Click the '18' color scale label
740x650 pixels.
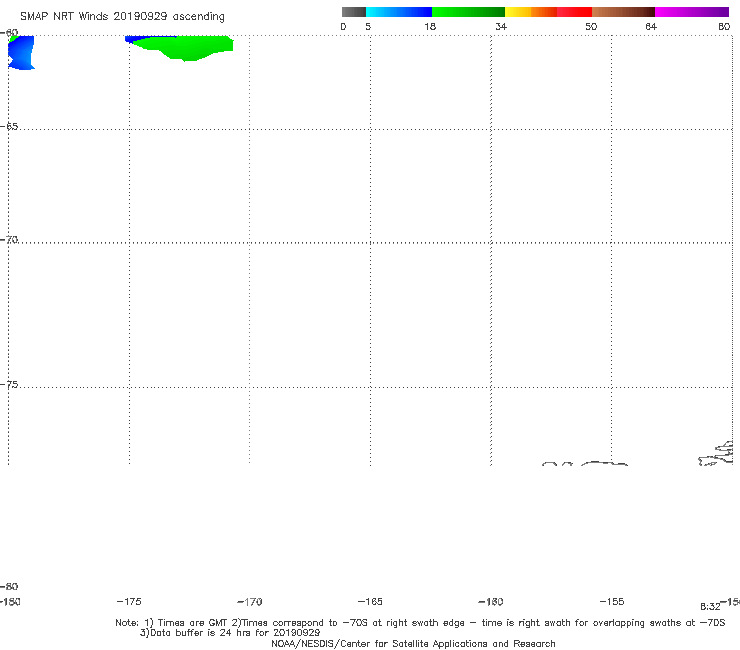point(430,26)
